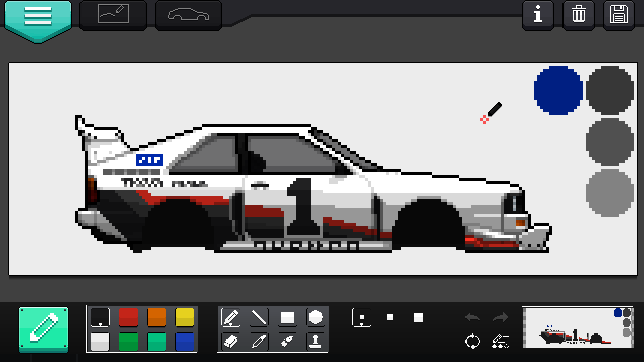Select the Stamp tool

[315, 341]
